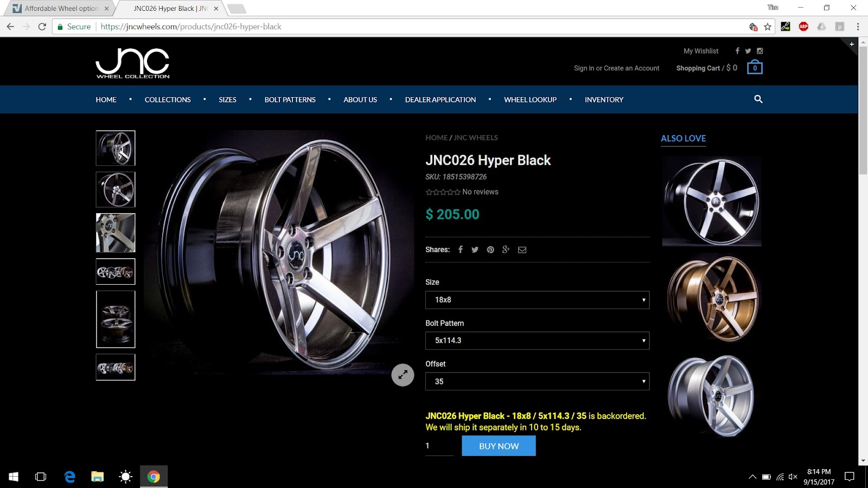
Task: Show hidden system tray icons
Action: pyautogui.click(x=752, y=477)
